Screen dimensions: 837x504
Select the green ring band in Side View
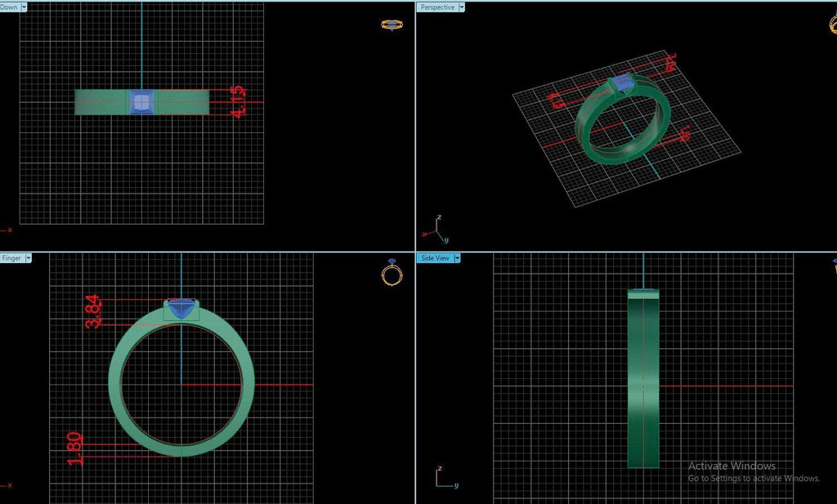point(643,379)
